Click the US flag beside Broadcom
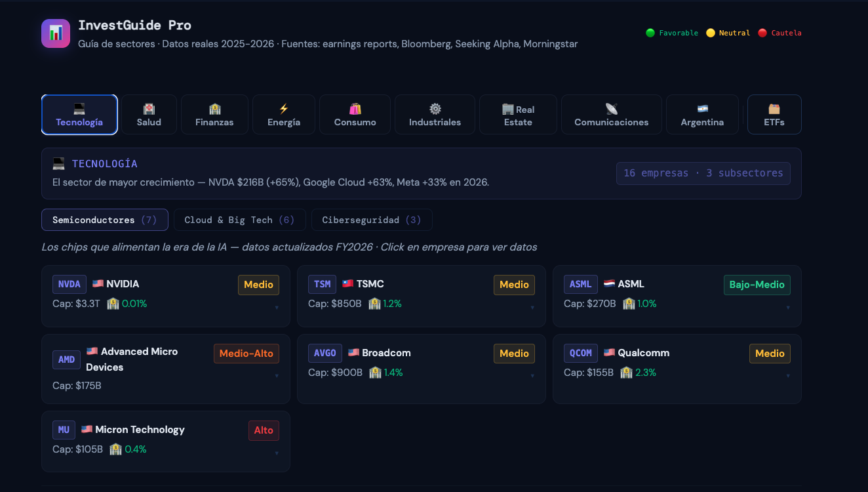Image resolution: width=868 pixels, height=492 pixels. pyautogui.click(x=353, y=353)
